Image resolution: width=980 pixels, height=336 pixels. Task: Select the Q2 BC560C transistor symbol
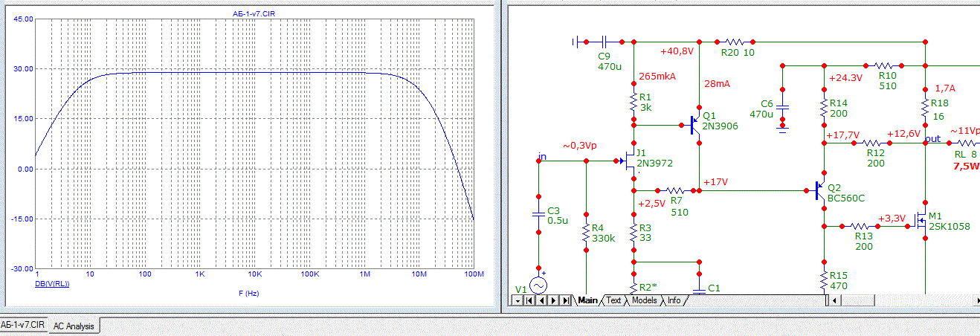tap(820, 191)
